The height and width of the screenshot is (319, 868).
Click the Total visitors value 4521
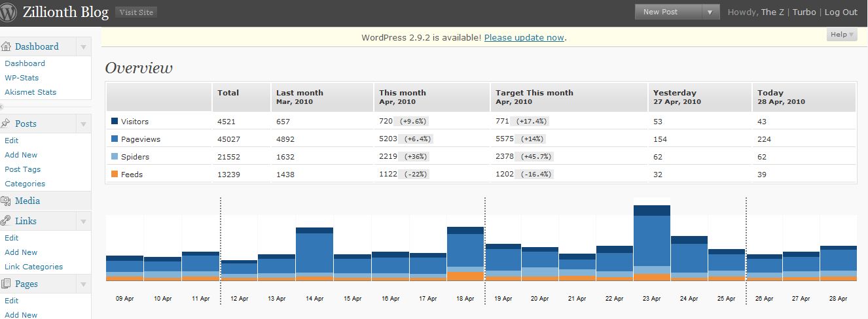pos(226,122)
